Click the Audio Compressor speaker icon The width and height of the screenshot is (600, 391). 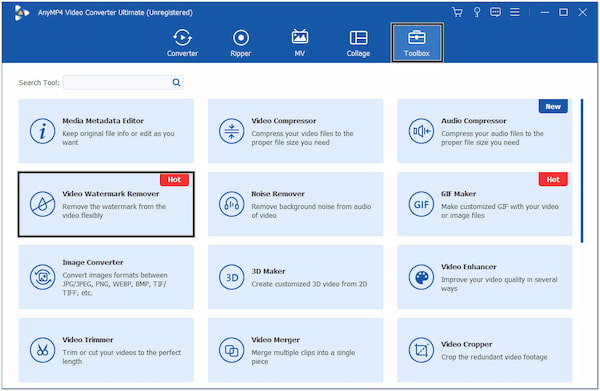coord(421,131)
